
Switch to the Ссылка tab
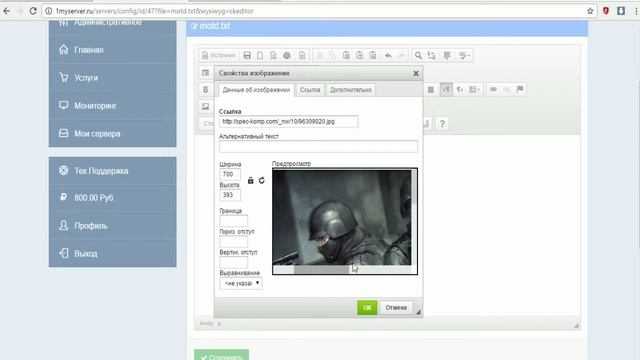(x=310, y=90)
